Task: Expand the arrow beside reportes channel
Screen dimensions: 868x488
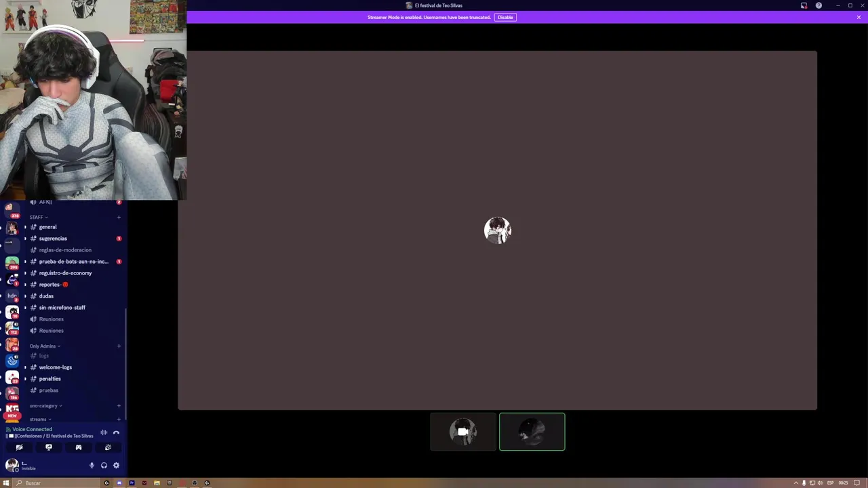Action: pos(25,285)
